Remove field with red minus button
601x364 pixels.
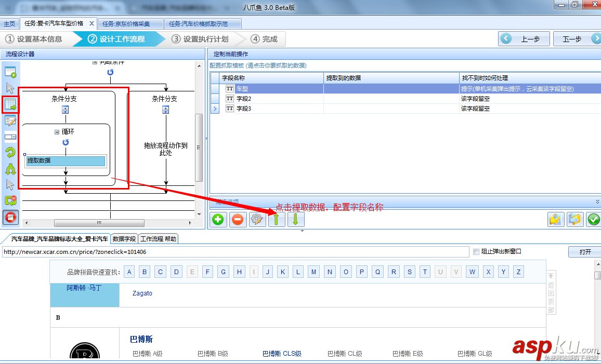238,219
